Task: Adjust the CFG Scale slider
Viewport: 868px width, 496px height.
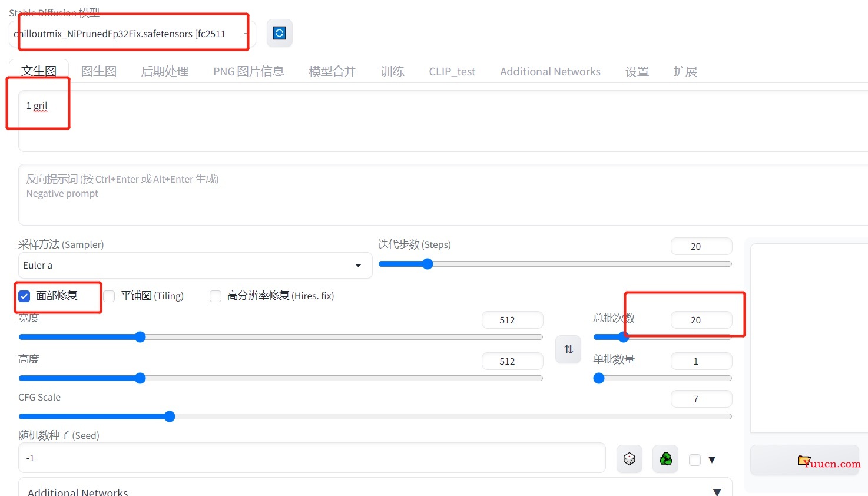Action: point(375,416)
